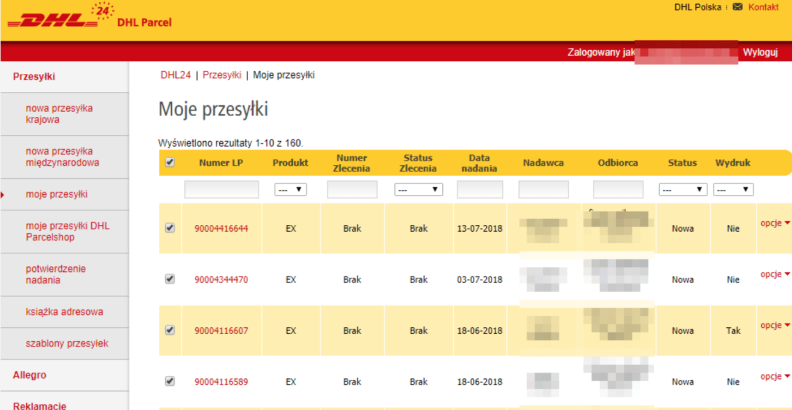Click the Numer LP filter field
Image resolution: width=792 pixels, height=410 pixels.
pyautogui.click(x=221, y=189)
